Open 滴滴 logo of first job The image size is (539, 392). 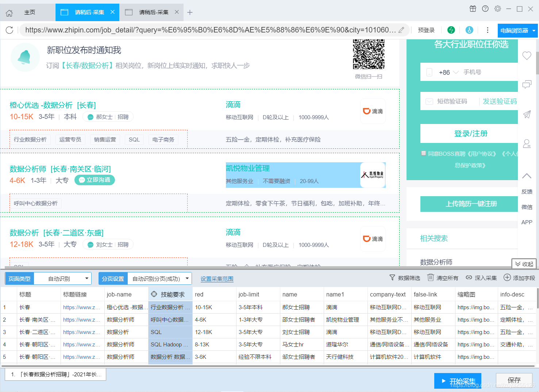pos(373,111)
